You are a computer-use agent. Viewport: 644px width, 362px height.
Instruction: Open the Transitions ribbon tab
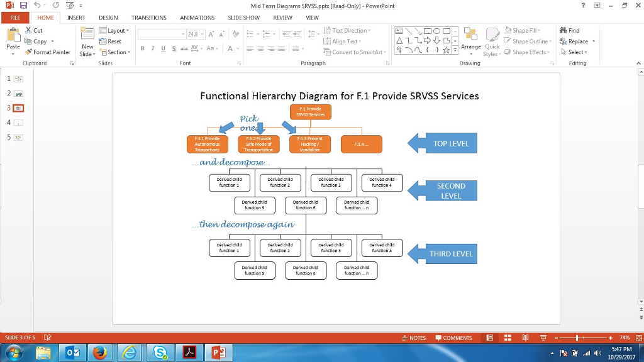[x=149, y=18]
